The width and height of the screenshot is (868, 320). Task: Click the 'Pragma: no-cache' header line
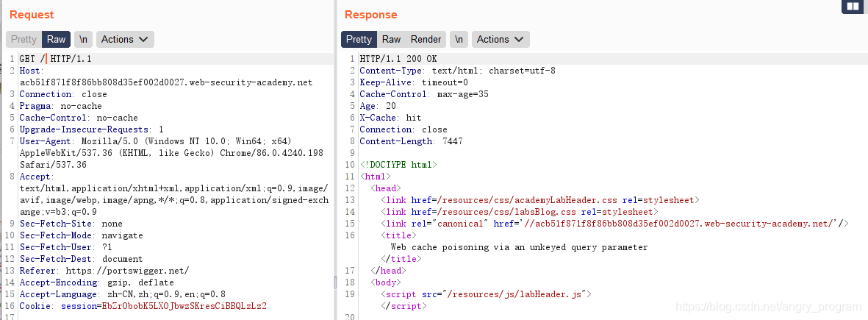[x=60, y=106]
